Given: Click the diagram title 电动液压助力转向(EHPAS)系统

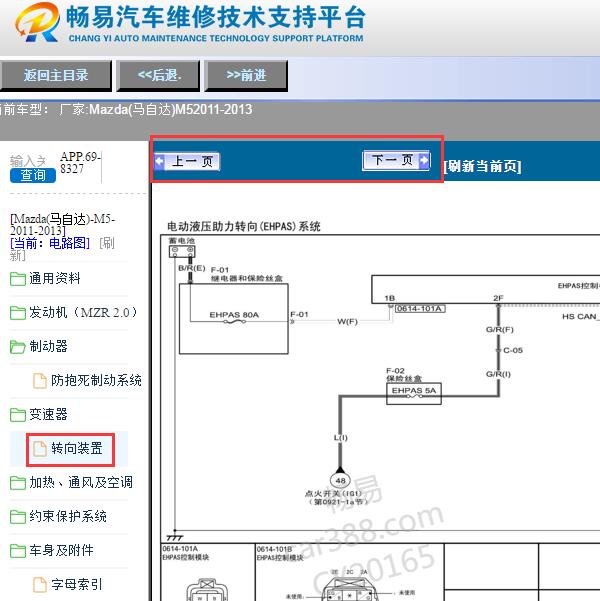Looking at the screenshot, I should coord(243,227).
